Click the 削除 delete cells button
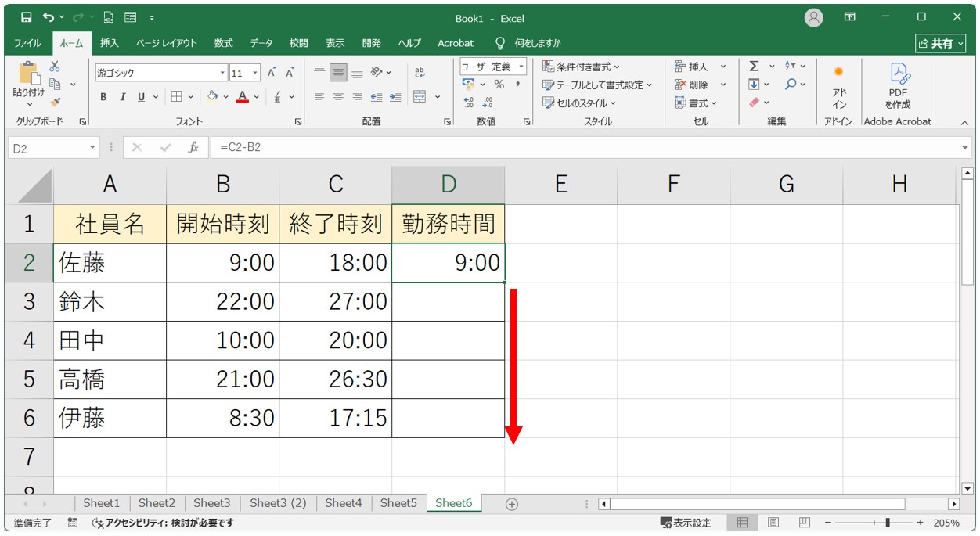Viewport: 980px width, 536px height. pos(692,85)
